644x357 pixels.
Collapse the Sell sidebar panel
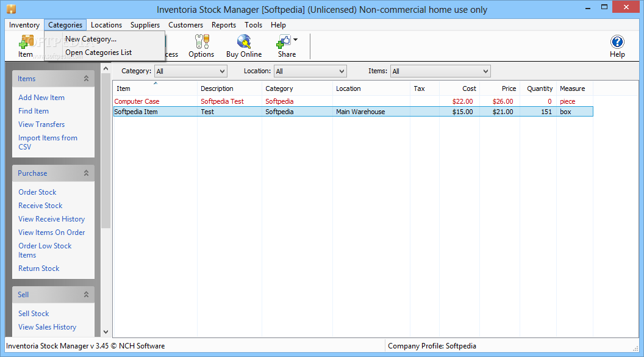[86, 295]
